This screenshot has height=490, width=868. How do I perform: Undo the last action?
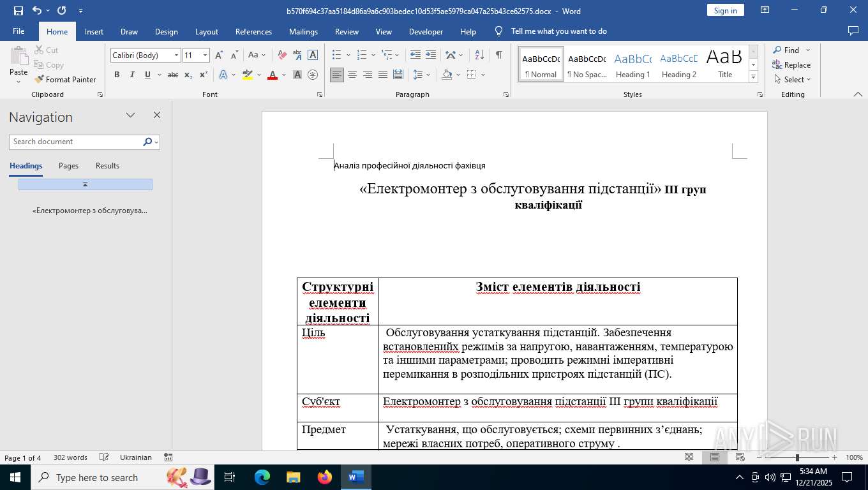(37, 11)
